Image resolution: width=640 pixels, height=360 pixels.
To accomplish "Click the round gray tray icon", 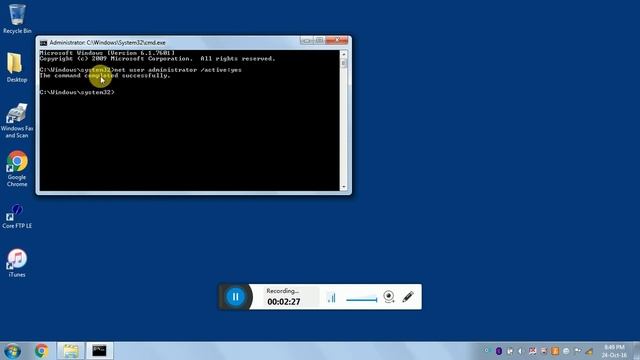I will coord(566,351).
